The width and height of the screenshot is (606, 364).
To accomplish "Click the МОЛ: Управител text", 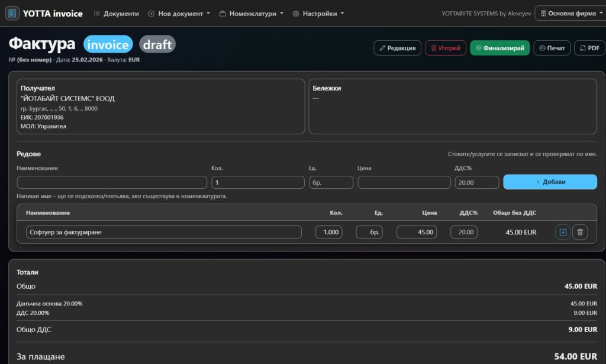I will 43,126.
